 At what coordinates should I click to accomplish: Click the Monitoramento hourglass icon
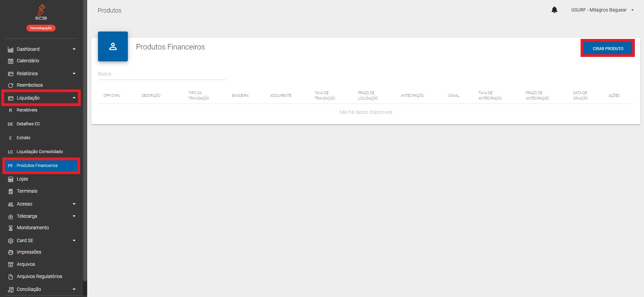(x=11, y=228)
